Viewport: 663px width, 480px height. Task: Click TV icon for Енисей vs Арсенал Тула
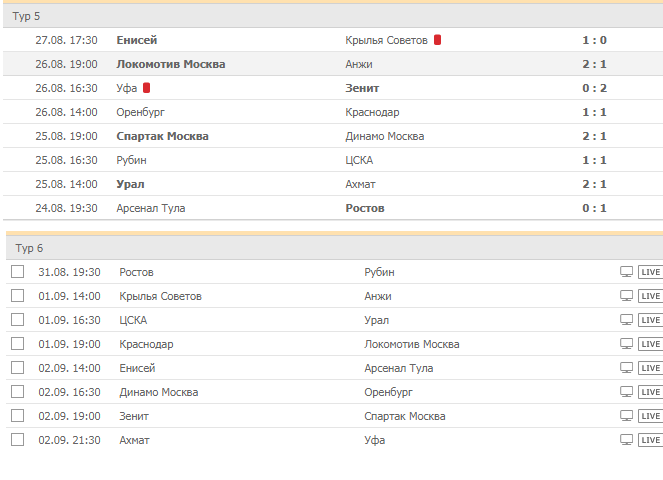[x=627, y=368]
